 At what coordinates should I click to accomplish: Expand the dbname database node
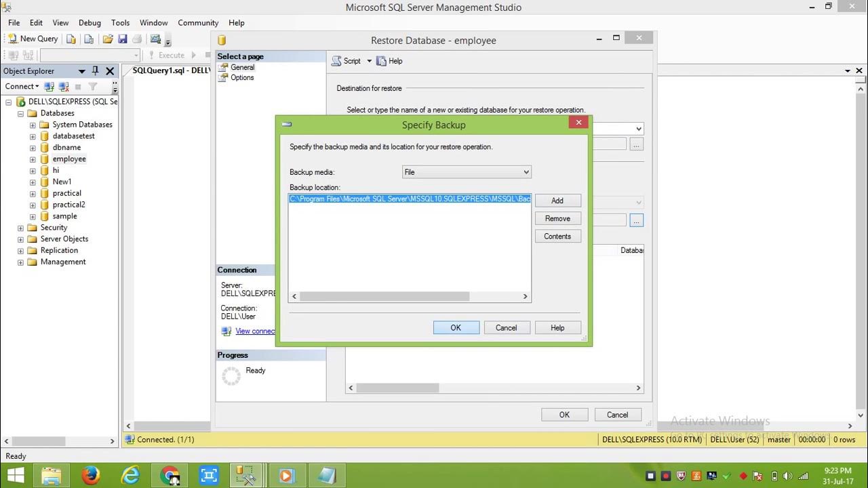pos(33,148)
